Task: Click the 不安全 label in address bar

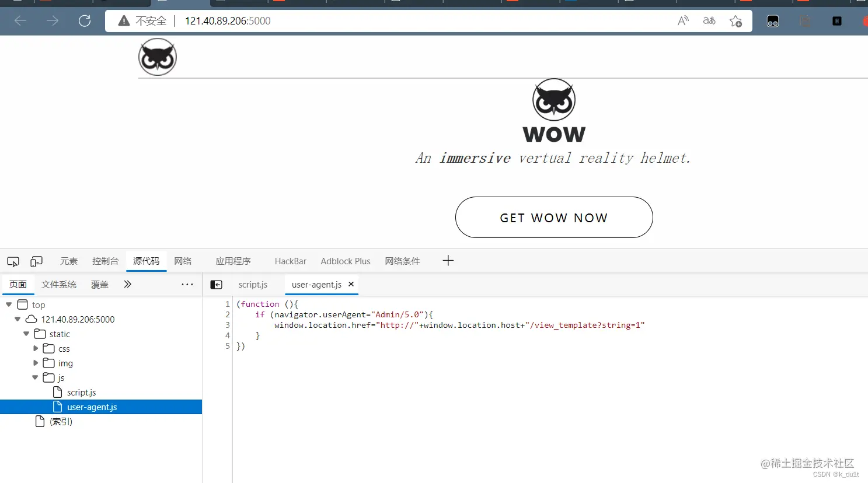Action: 151,21
